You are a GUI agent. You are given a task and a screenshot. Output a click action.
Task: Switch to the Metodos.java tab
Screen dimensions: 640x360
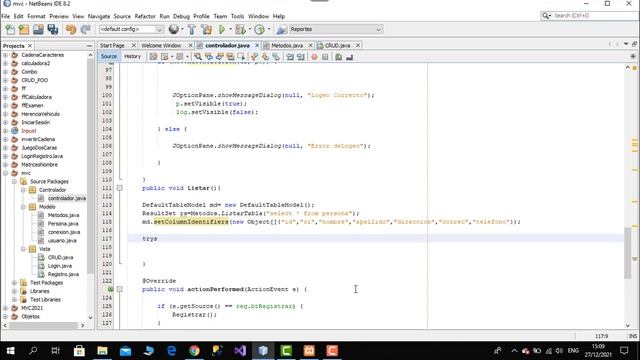point(287,45)
